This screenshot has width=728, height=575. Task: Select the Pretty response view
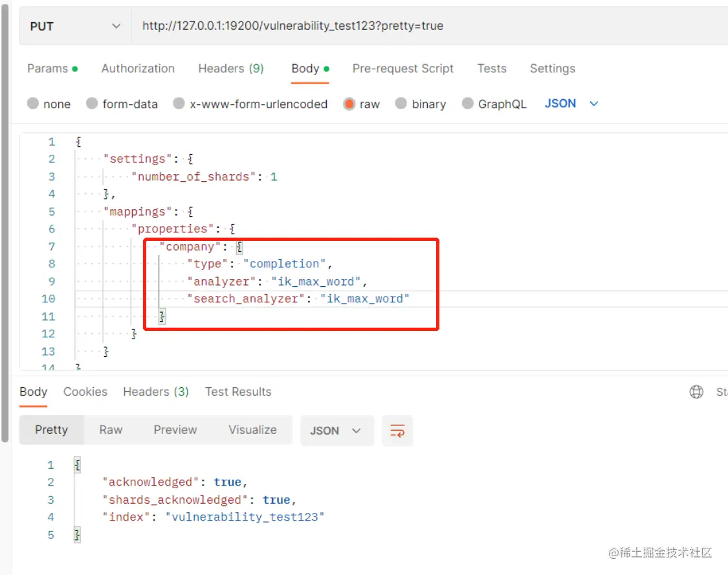coord(52,430)
